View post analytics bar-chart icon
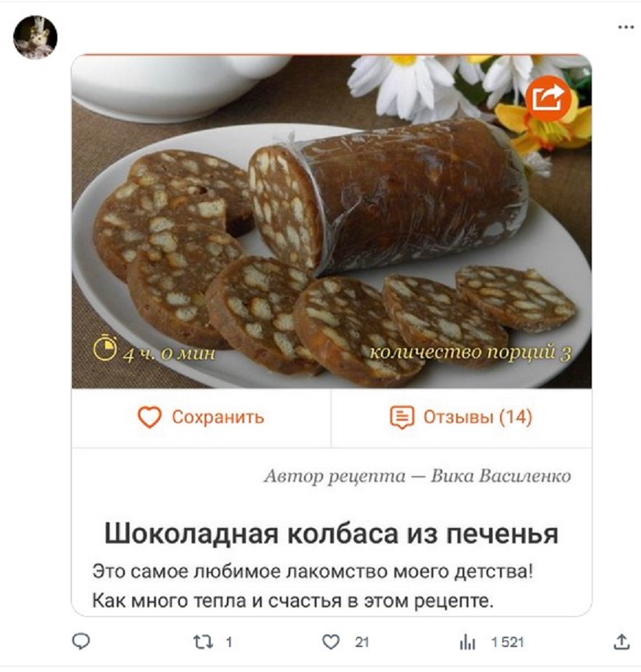The image size is (641, 672). (468, 643)
